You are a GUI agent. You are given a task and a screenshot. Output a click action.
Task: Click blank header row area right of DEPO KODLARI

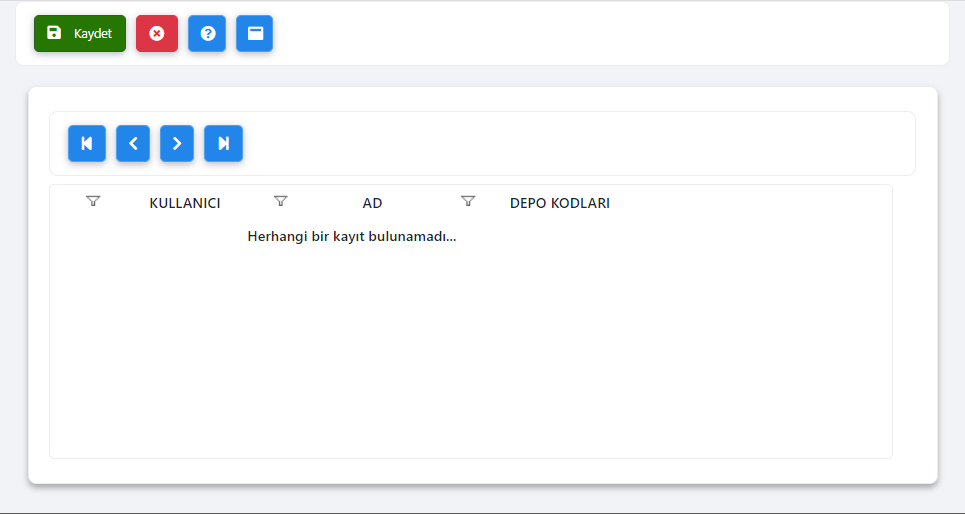point(750,203)
